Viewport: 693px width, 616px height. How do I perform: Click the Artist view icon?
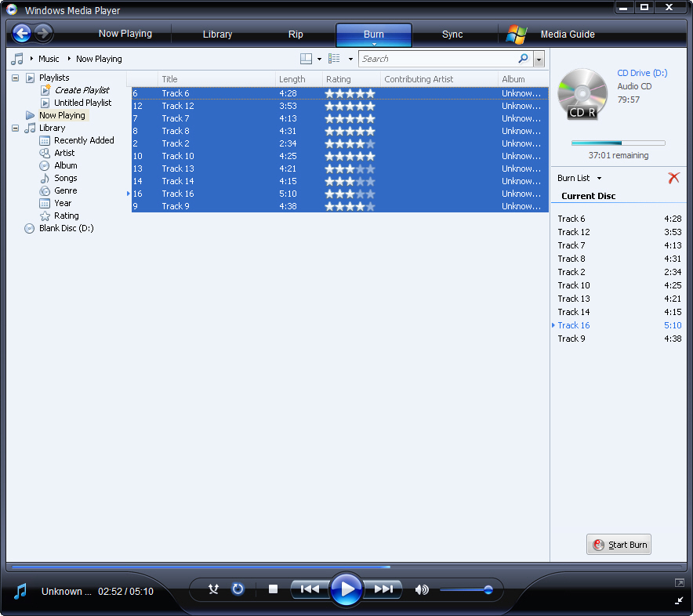45,154
